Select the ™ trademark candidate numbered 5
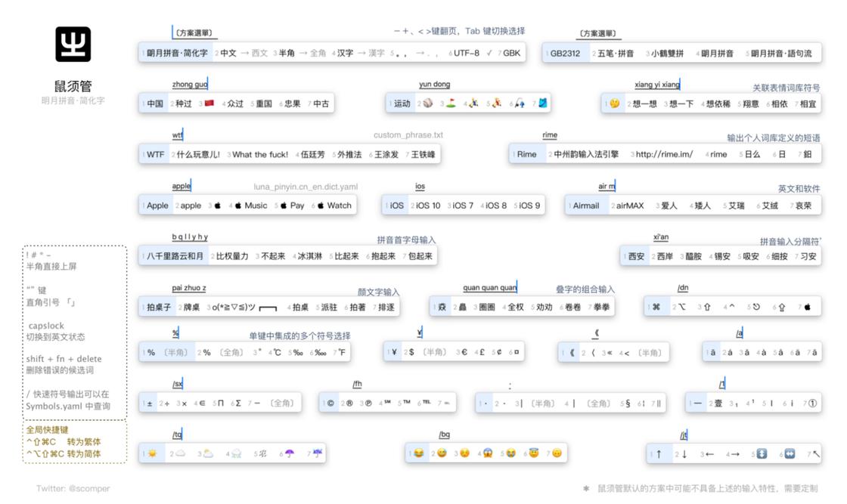The height and width of the screenshot is (504, 847). pyautogui.click(x=405, y=402)
